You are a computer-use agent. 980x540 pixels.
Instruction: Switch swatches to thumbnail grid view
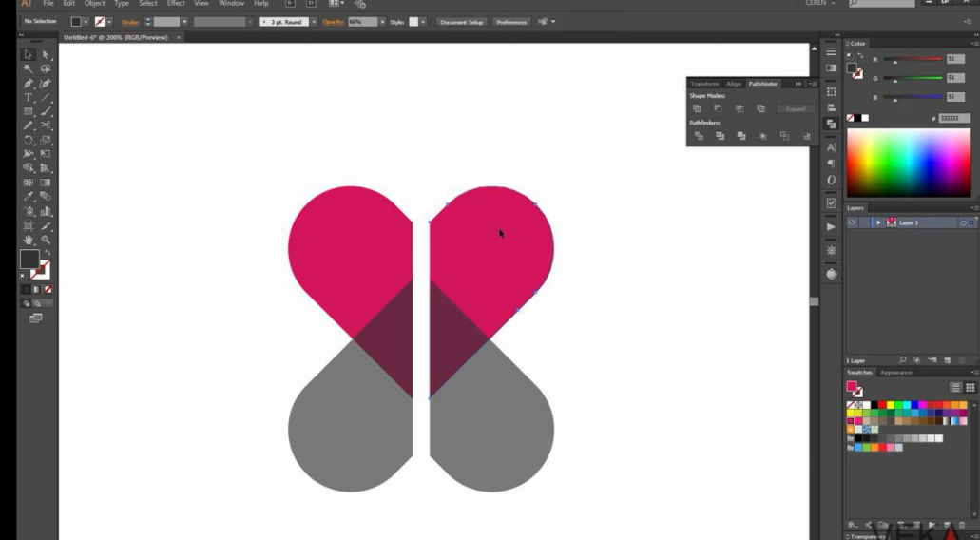pyautogui.click(x=970, y=388)
